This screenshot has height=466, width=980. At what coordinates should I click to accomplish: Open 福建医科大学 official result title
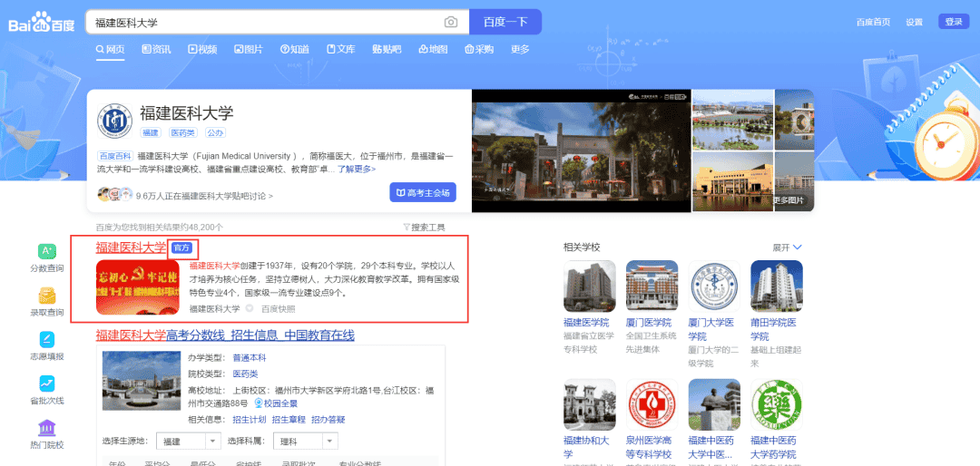coord(132,248)
